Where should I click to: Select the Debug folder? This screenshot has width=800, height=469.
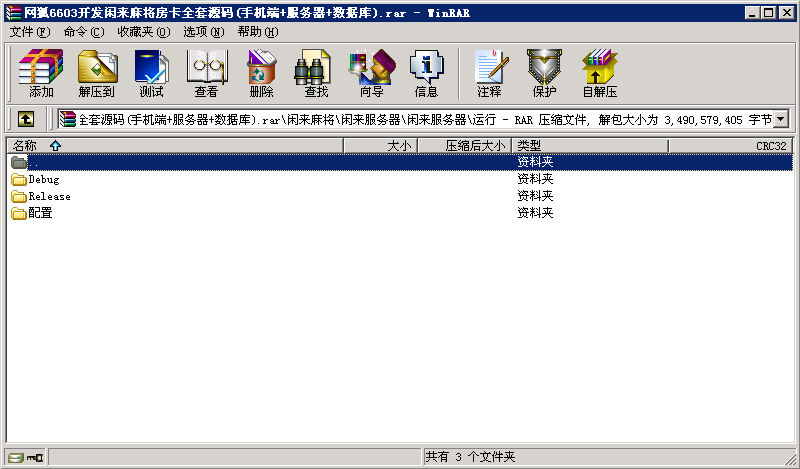tap(43, 180)
